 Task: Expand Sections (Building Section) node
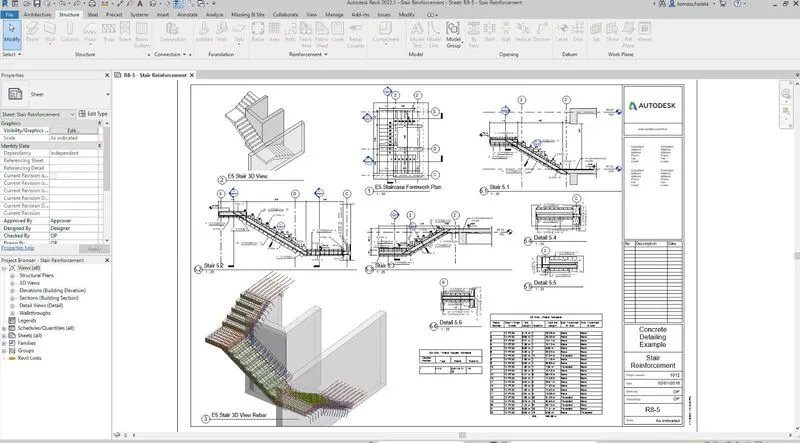(12, 298)
